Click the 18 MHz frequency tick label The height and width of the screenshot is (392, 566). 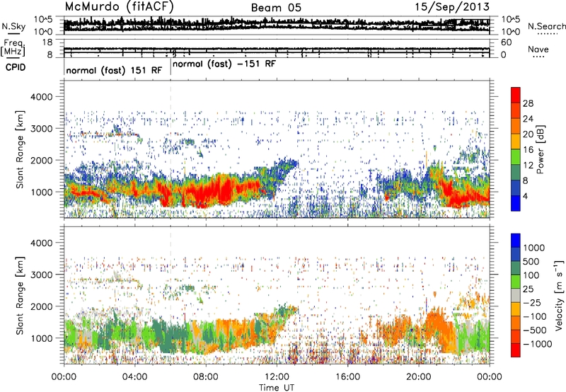point(47,42)
